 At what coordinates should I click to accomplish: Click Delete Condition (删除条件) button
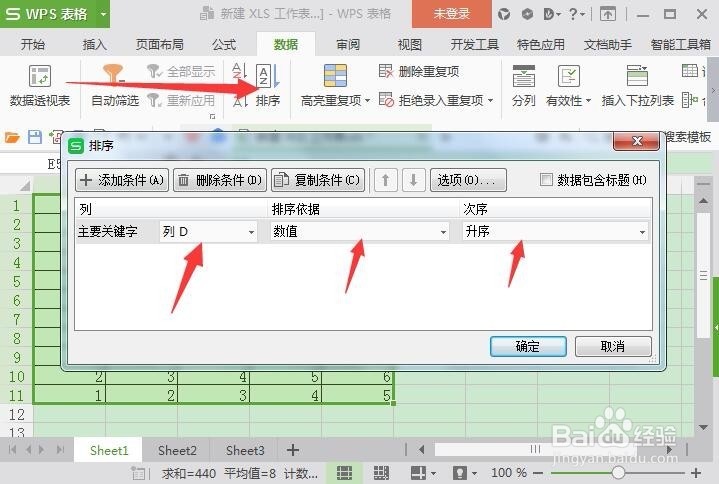tap(220, 180)
